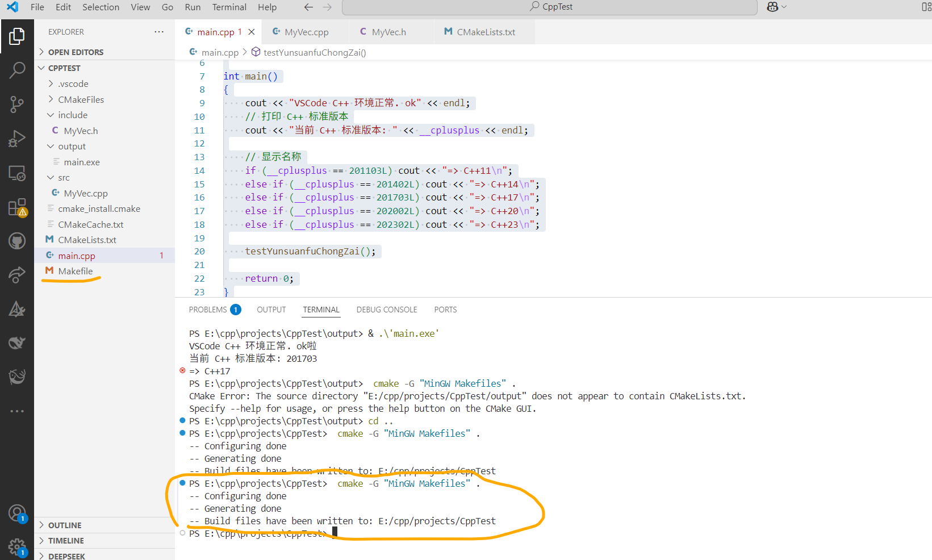Collapse the output folder
The height and width of the screenshot is (560, 932).
[105, 146]
